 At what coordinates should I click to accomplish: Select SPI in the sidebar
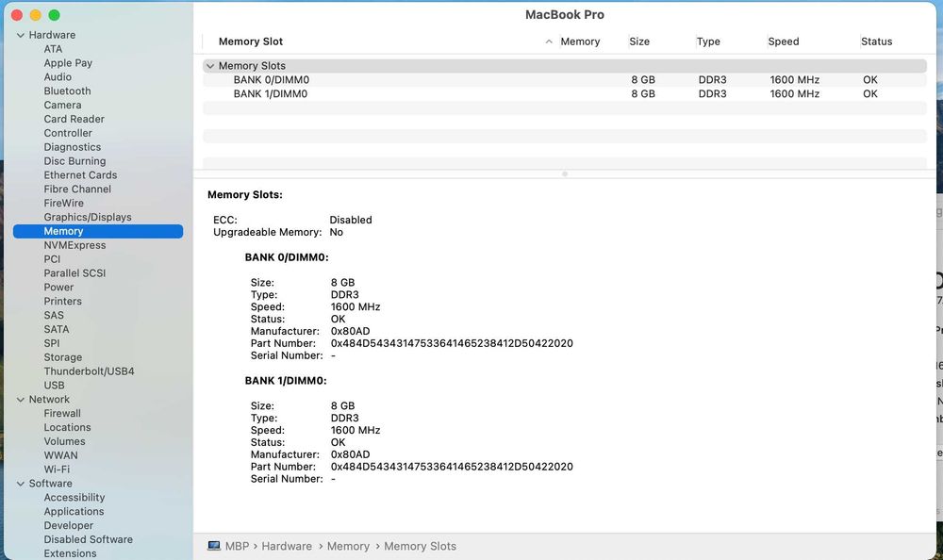52,343
